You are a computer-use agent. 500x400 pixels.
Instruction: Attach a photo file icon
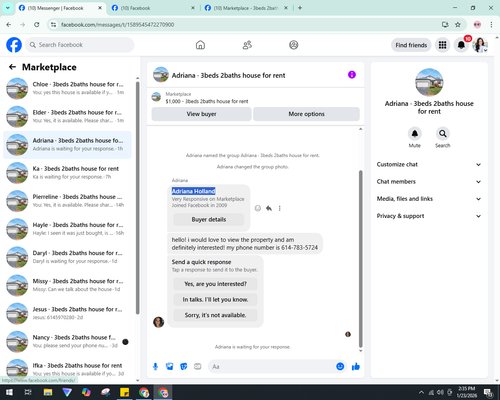[x=170, y=367]
